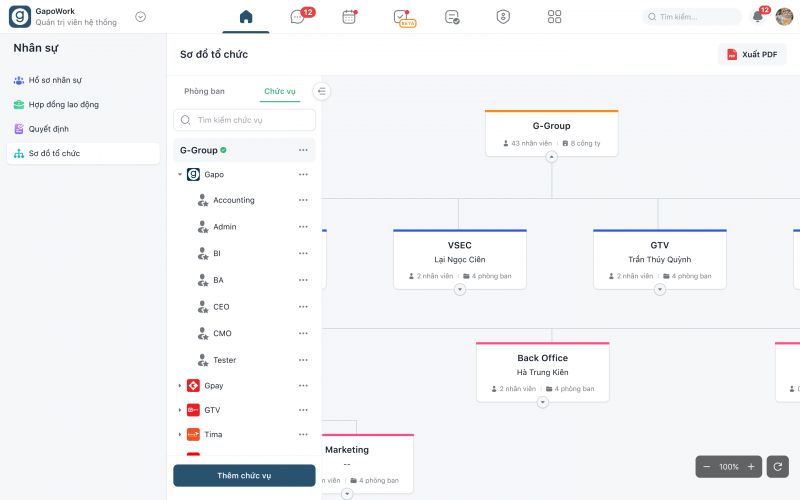Select BI position
800x500 pixels.
[217, 253]
